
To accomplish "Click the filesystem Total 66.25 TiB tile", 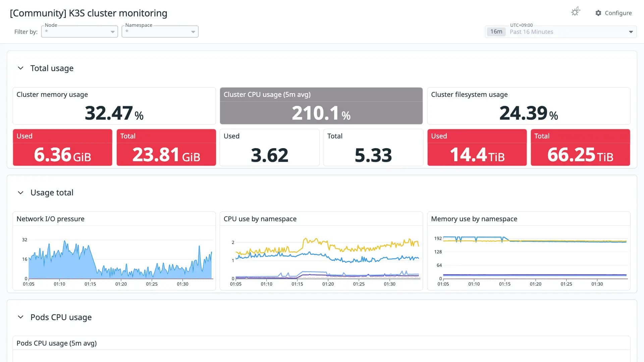I will [x=580, y=147].
